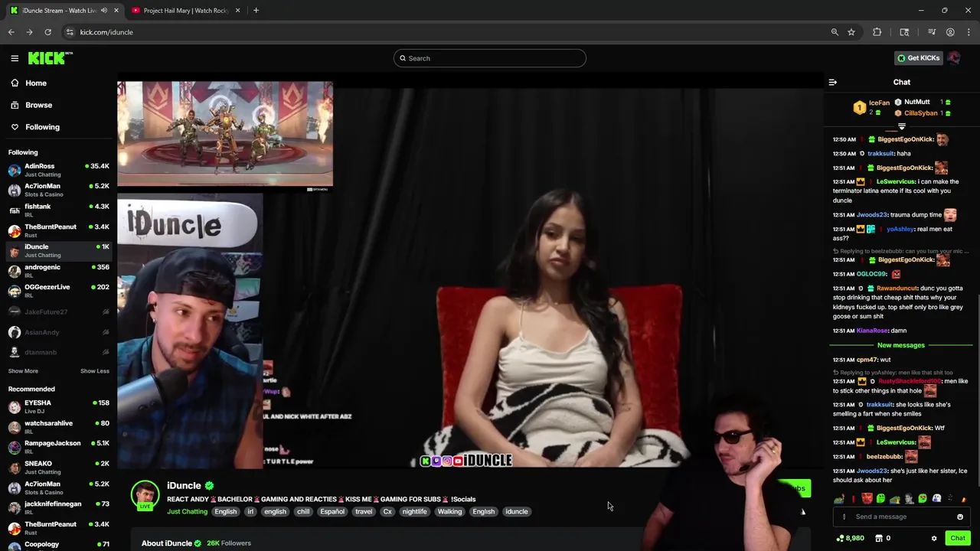Select the ghost emote in quick emotes
The height and width of the screenshot is (551, 980).
(936, 499)
